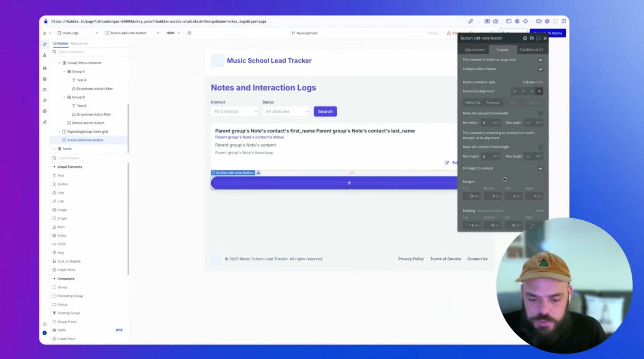Open the Workflow tab in left sidebar
Viewport: 644px width, 359px height.
coord(45,55)
